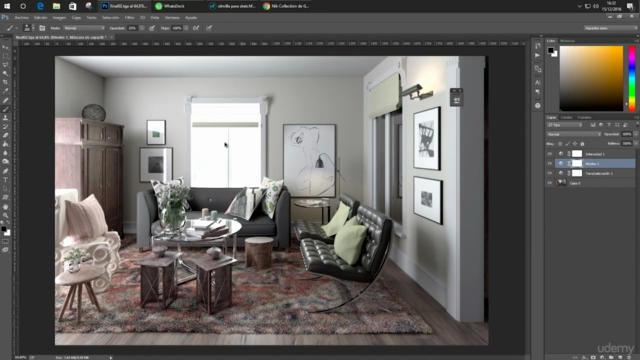Switch to the Canales tab
Screen dimensions: 640x360
(566, 118)
